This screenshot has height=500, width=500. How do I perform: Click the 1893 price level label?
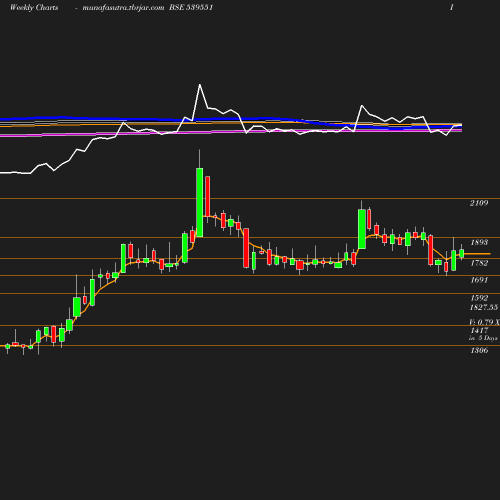479,242
